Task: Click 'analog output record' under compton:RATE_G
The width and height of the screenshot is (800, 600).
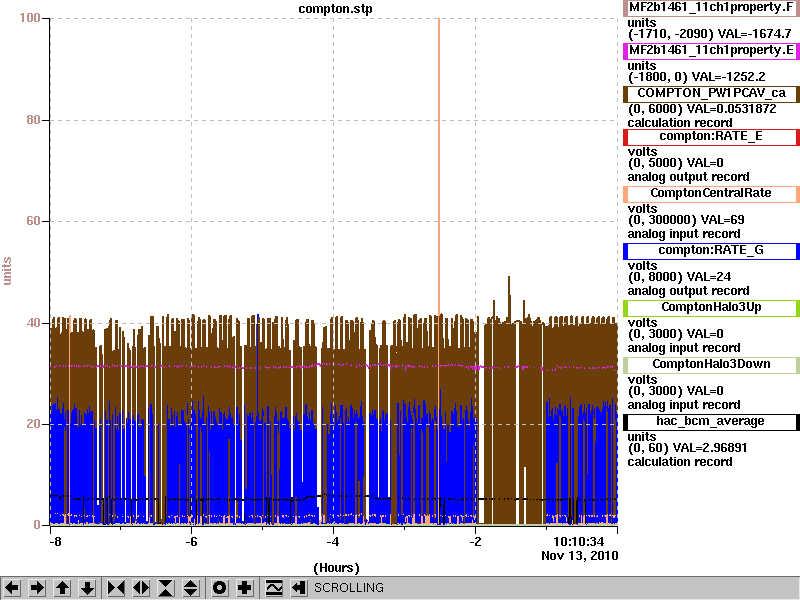Action: pyautogui.click(x=688, y=291)
